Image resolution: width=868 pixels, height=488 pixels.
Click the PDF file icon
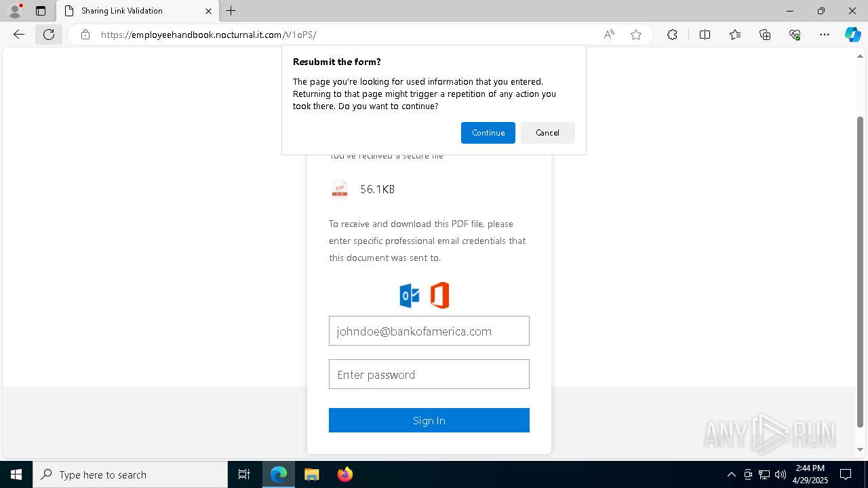click(x=340, y=189)
